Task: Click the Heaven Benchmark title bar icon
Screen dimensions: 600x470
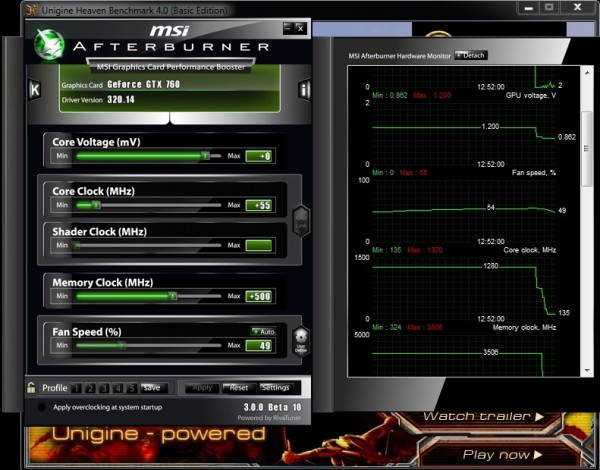Action: click(32, 10)
